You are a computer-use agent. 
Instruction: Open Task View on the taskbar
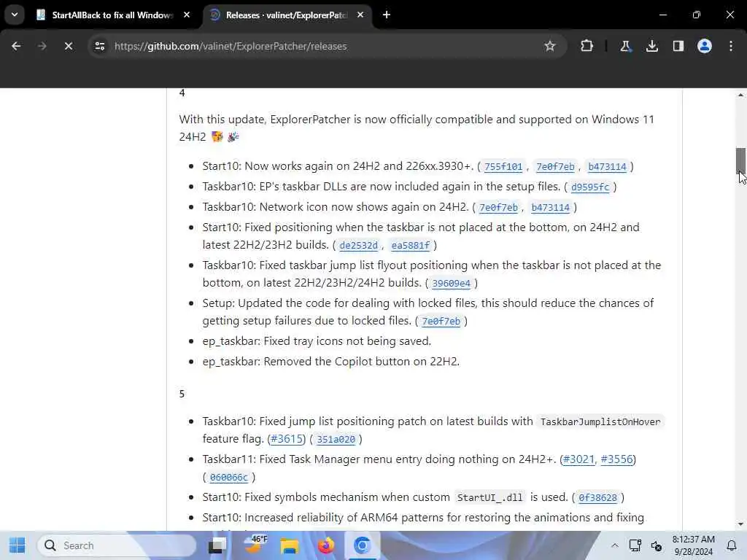click(217, 545)
